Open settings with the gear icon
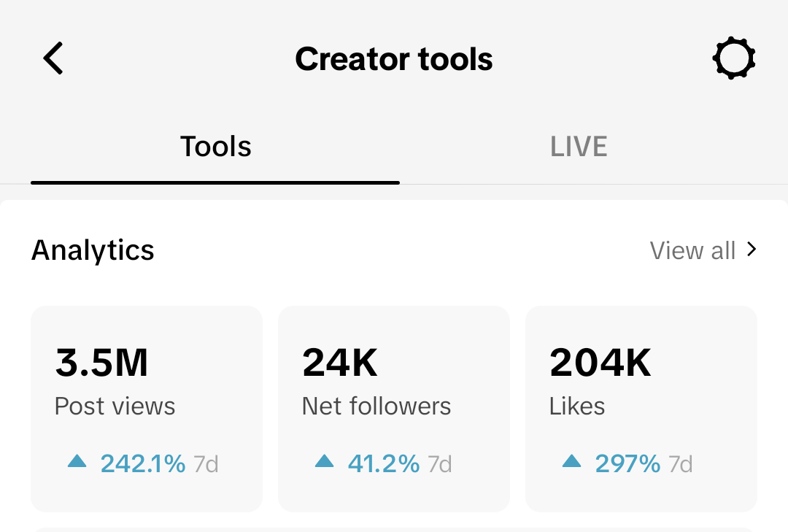The image size is (788, 532). [x=733, y=58]
